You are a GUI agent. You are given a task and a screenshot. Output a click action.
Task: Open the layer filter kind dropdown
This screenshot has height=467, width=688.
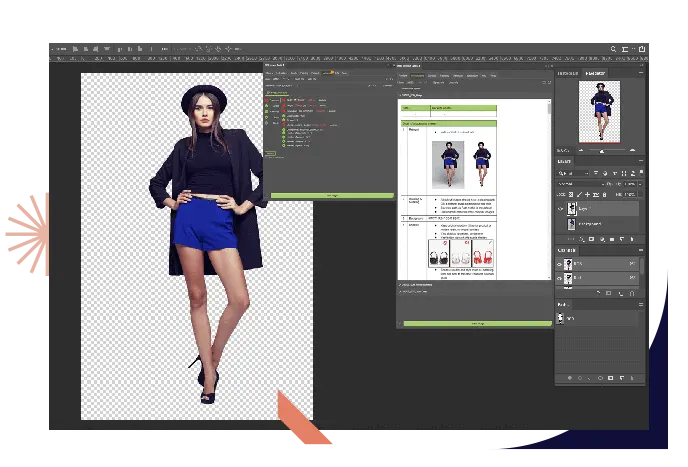573,173
